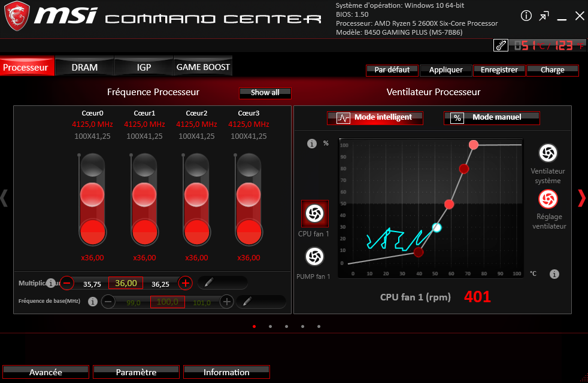Click the Cœur2 multiplier slider knob
Screen dimensions: 588x383
coord(196,195)
